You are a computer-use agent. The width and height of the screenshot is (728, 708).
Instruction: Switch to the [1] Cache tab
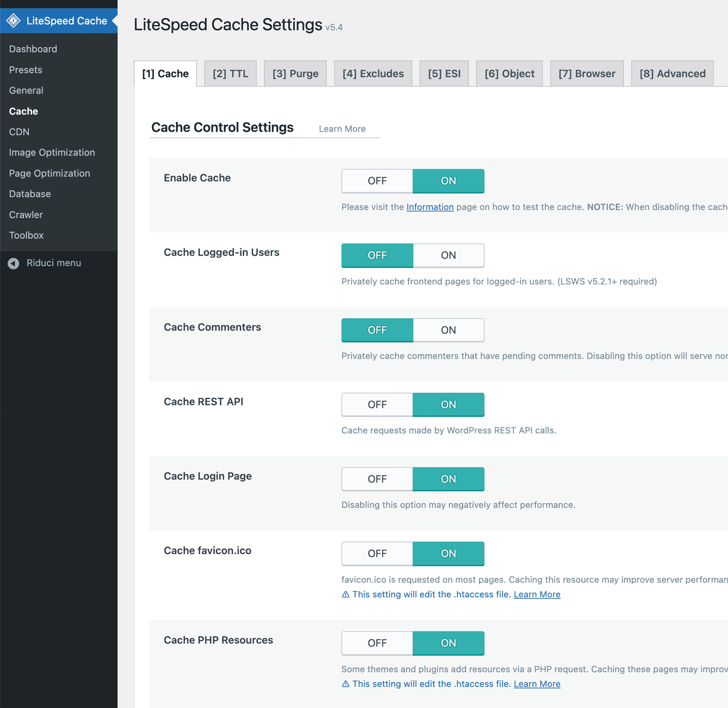(x=165, y=74)
